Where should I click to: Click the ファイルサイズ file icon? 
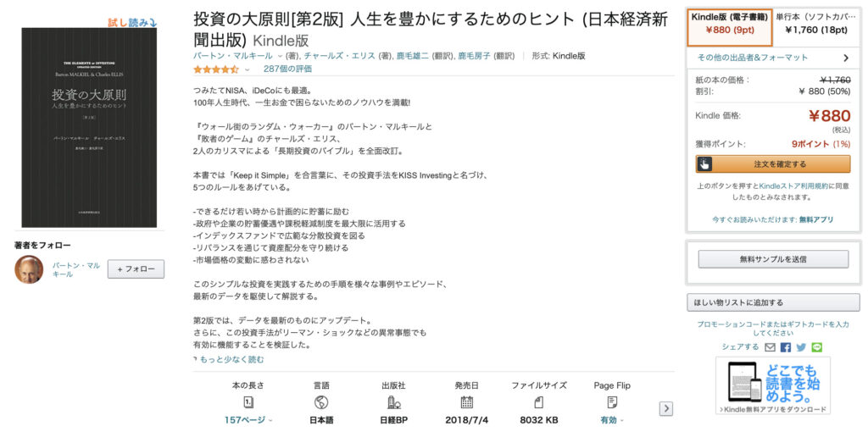[538, 402]
